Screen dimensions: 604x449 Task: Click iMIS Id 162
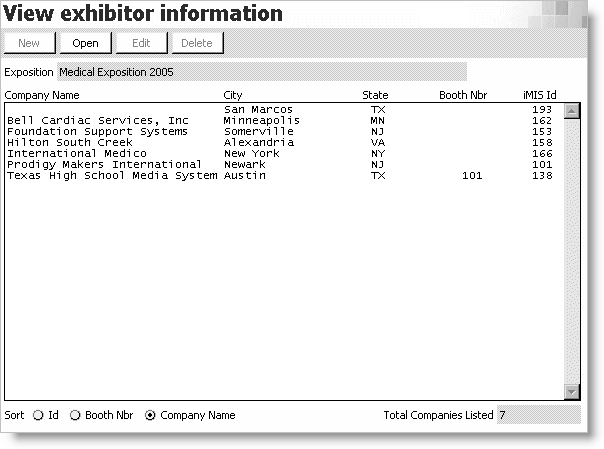[542, 121]
